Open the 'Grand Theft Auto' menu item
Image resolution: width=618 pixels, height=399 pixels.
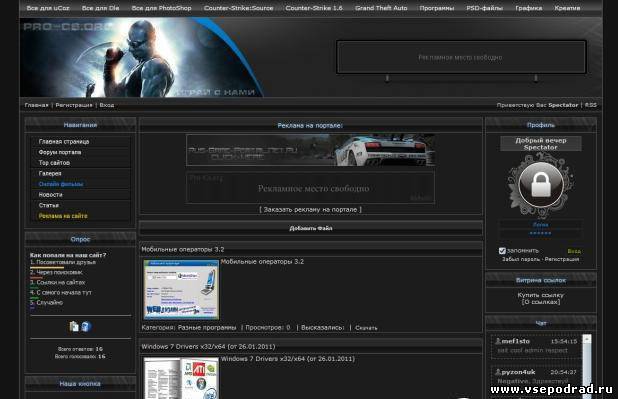[381, 8]
